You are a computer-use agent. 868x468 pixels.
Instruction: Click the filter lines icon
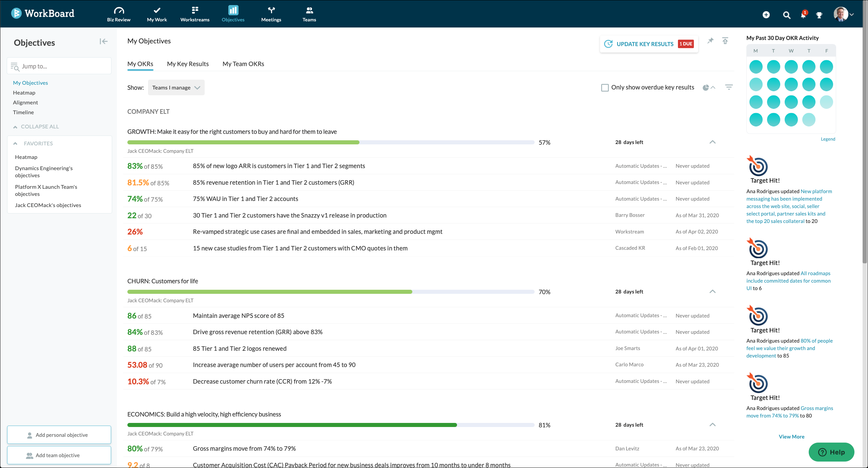tap(729, 87)
